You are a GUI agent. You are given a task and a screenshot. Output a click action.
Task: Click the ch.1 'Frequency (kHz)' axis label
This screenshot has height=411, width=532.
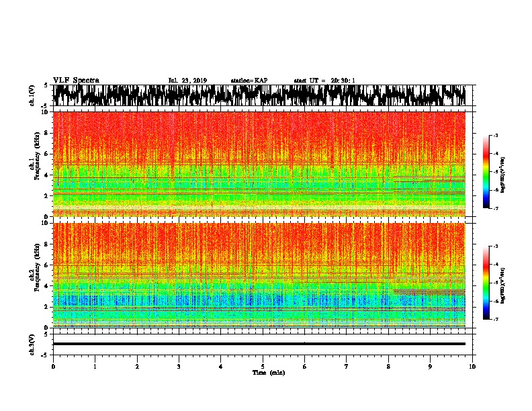click(x=37, y=156)
